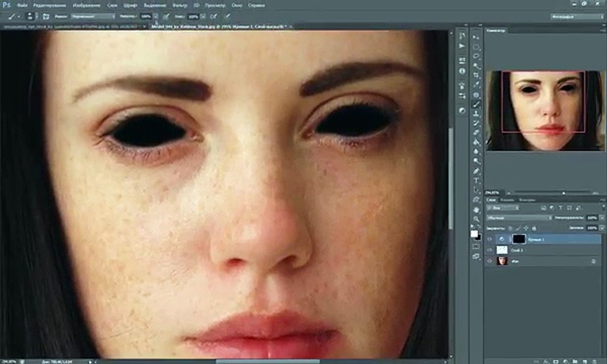Change screen mode from toolbox bottom

tap(476, 256)
